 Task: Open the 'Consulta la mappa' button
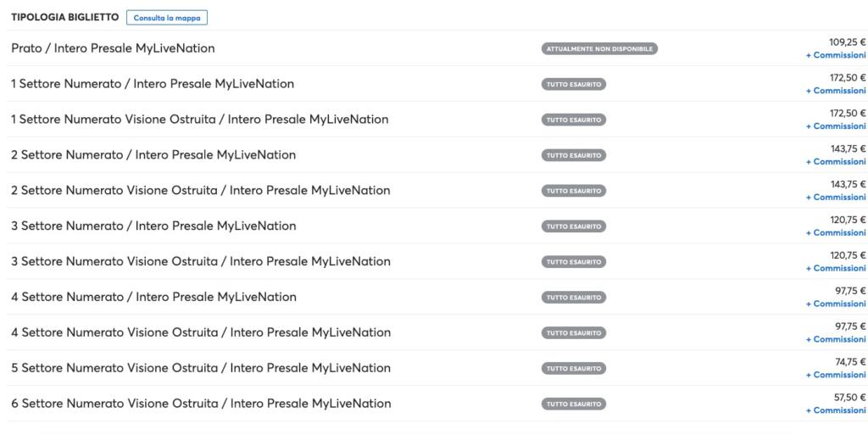click(166, 17)
